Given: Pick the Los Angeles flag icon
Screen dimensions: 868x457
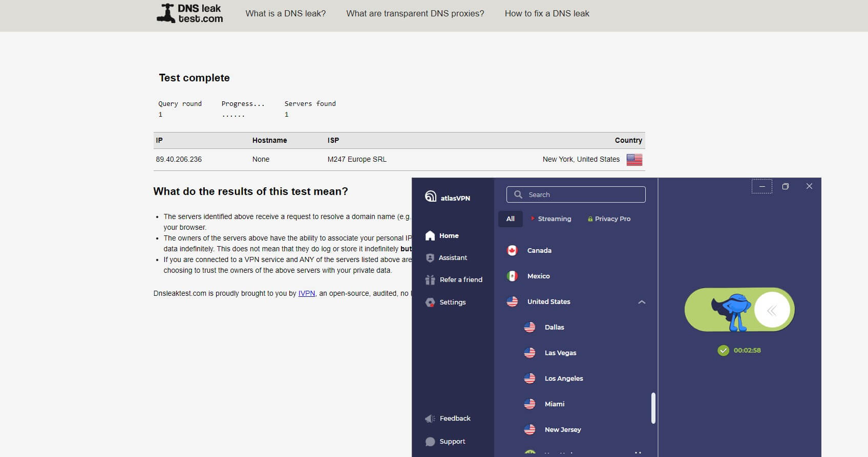Looking at the screenshot, I should point(530,378).
